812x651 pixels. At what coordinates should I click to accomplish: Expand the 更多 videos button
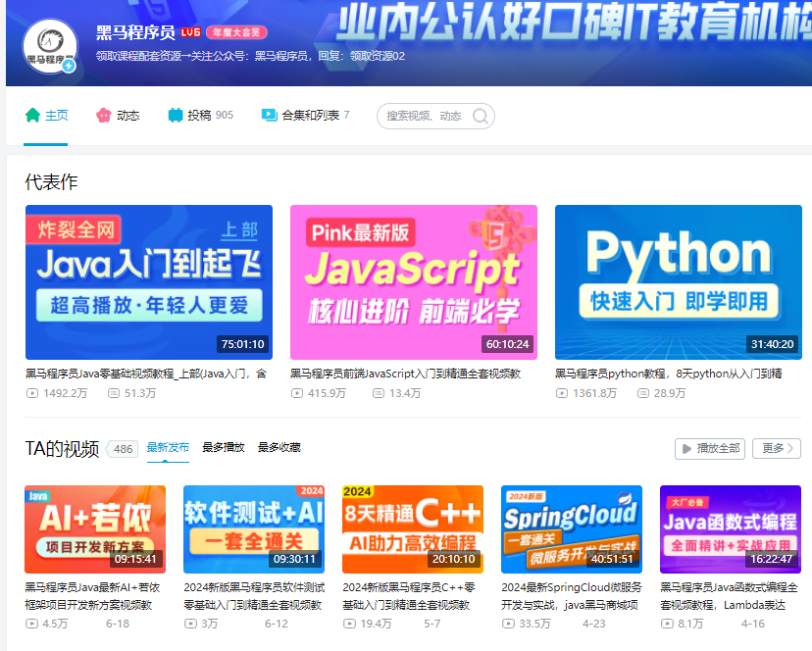click(x=776, y=448)
